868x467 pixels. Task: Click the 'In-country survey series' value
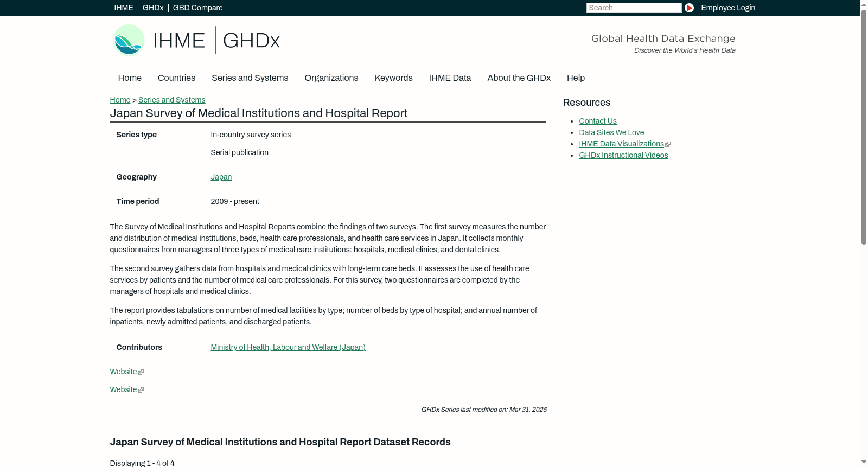tap(251, 135)
